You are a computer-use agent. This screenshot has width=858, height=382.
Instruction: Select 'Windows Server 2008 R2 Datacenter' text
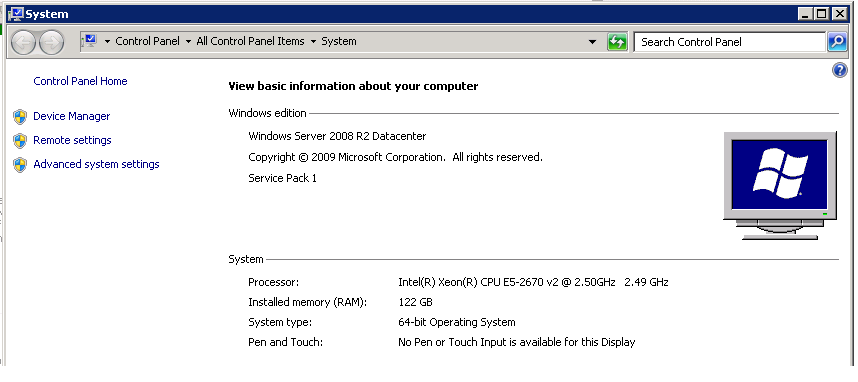[x=337, y=136]
